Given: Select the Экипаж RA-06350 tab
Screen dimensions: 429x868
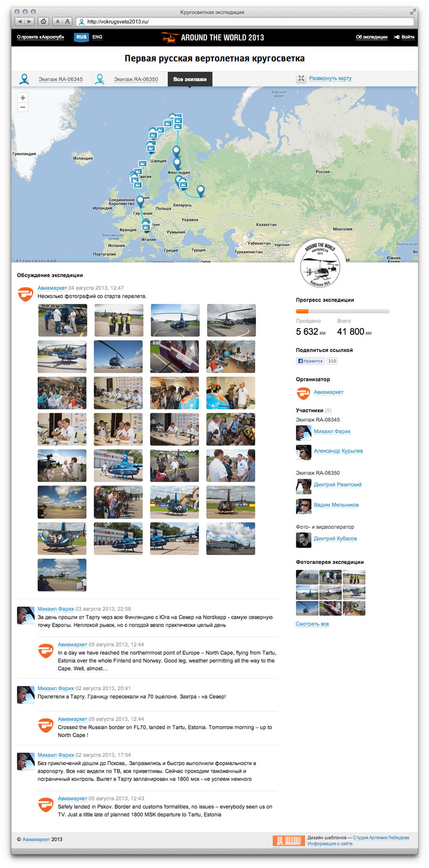Looking at the screenshot, I should [127, 79].
